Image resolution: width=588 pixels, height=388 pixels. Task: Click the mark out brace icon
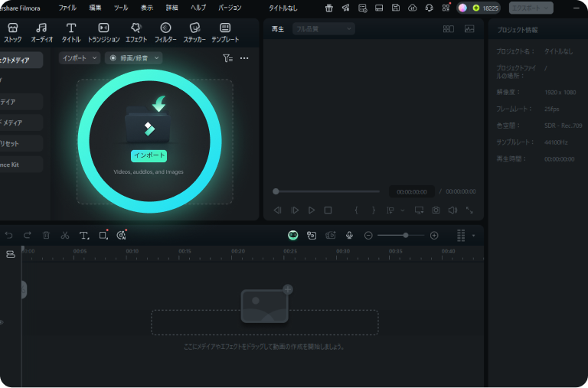pos(373,210)
